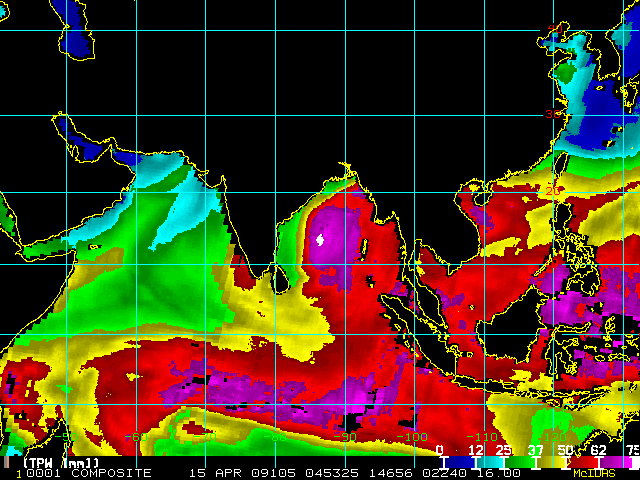Select the red color bar segment
Image resolution: width=640 pixels, height=480 pixels.
[x=582, y=462]
